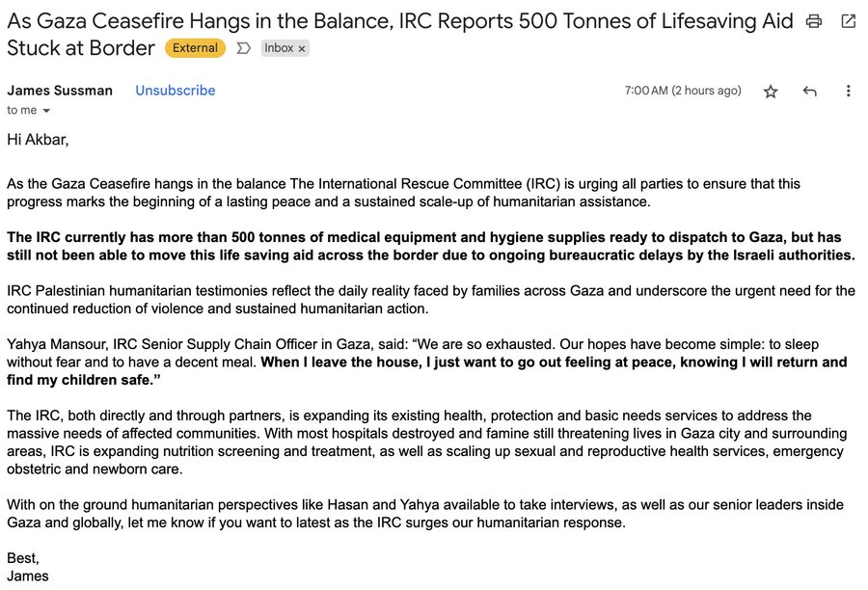This screenshot has height=590, width=868.
Task: Open the three-dot More options menu
Action: click(849, 92)
